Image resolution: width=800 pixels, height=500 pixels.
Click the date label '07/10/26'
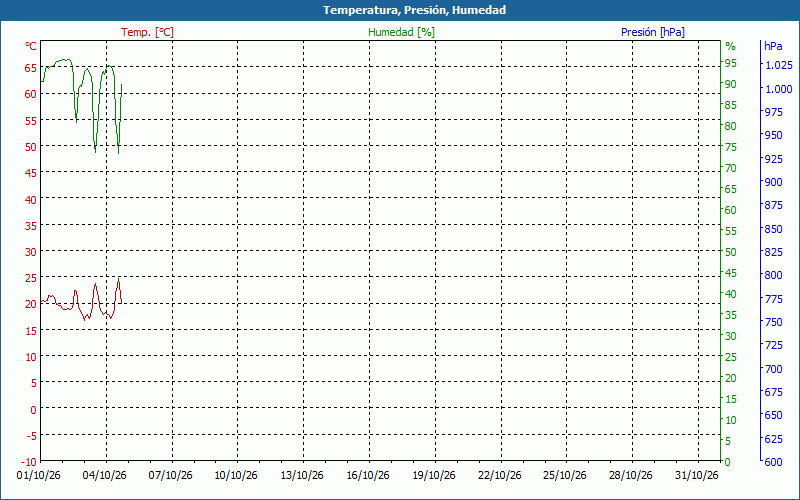[170, 476]
